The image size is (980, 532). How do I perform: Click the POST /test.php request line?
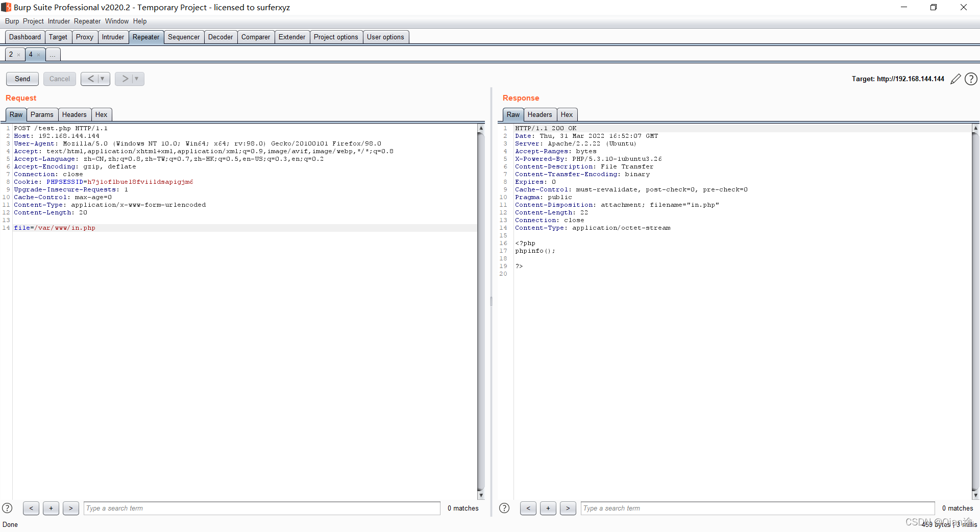pos(61,128)
